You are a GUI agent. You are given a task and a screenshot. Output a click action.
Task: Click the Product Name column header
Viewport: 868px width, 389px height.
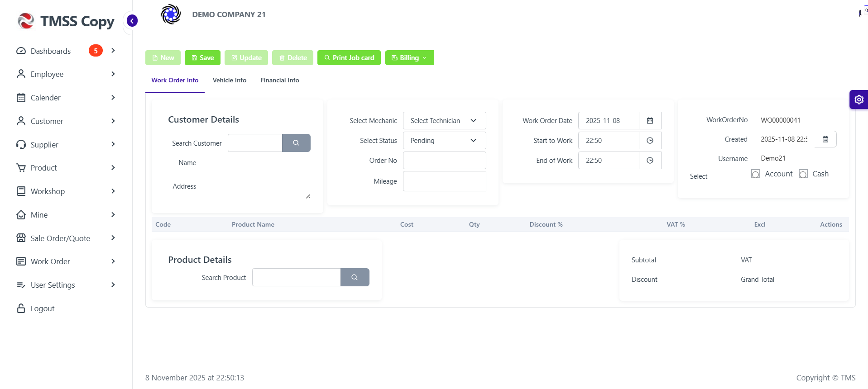pos(253,224)
